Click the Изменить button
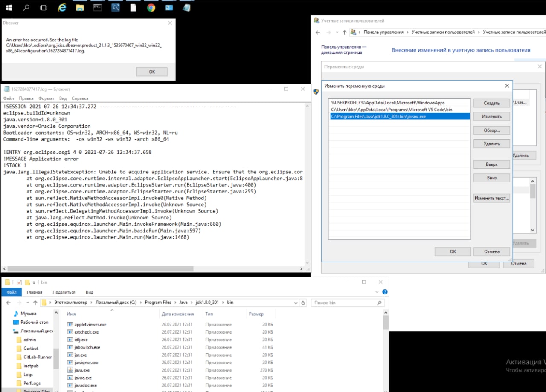Image resolution: width=546 pixels, height=392 pixels. pos(492,117)
